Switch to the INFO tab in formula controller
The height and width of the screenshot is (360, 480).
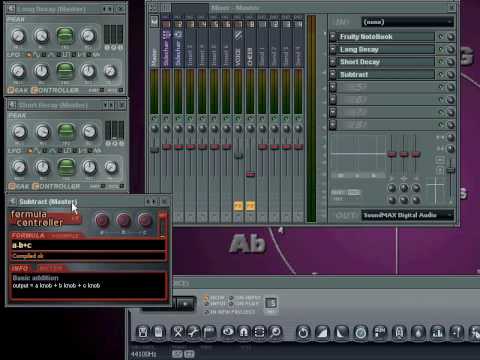[x=20, y=268]
